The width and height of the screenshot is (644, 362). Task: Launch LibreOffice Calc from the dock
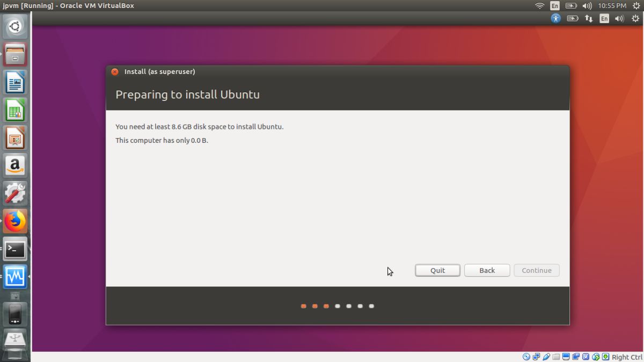click(x=15, y=110)
